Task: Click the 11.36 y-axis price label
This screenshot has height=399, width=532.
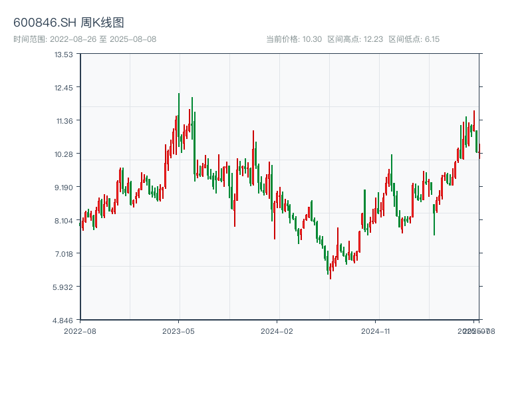Action: tap(64, 121)
